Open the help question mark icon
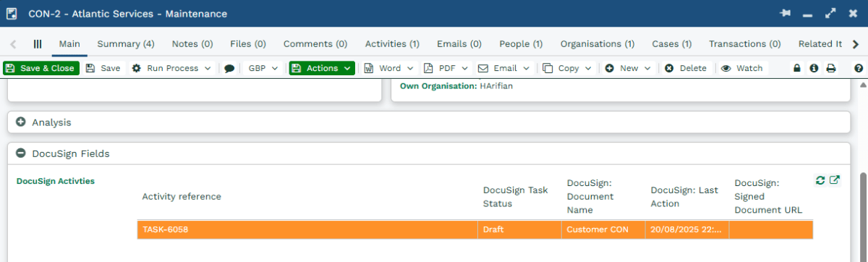The height and width of the screenshot is (262, 868). [859, 68]
